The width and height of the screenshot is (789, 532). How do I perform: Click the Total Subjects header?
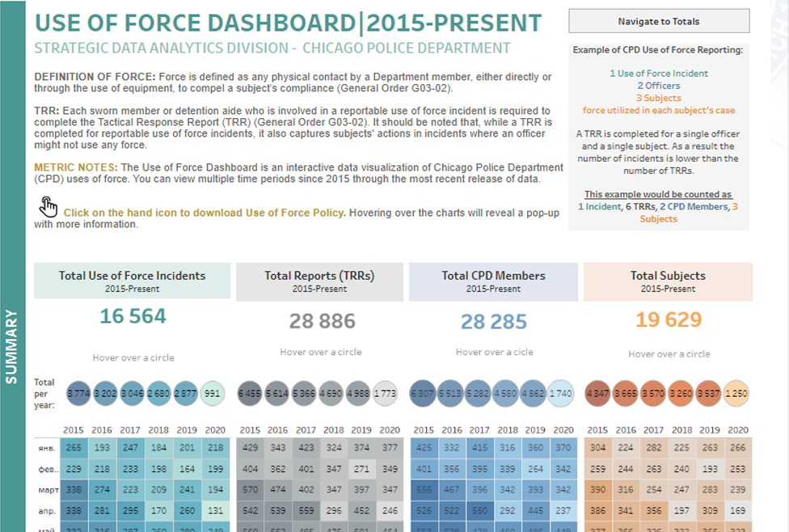[668, 282]
